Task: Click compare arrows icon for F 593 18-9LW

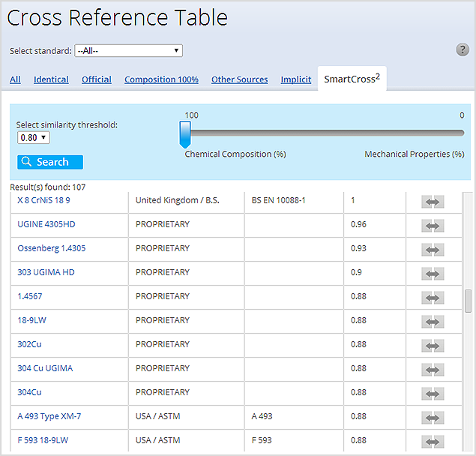Action: 433,442
